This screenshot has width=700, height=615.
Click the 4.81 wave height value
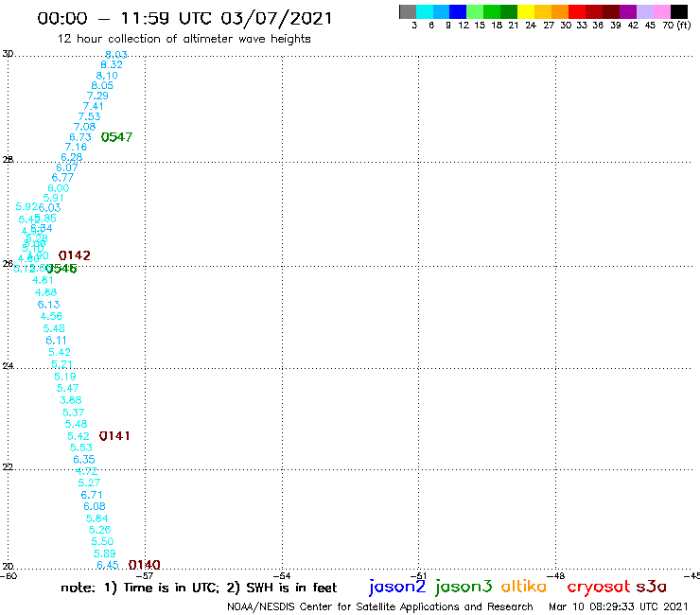(x=43, y=280)
